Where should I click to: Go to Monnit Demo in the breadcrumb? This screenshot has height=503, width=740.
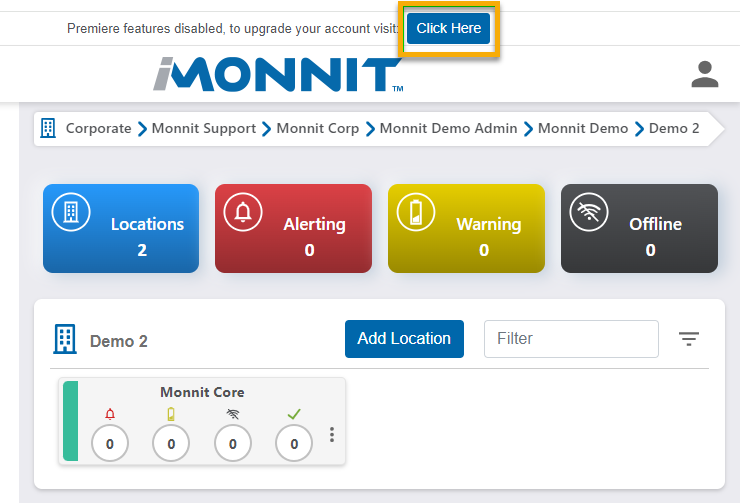[x=583, y=128]
